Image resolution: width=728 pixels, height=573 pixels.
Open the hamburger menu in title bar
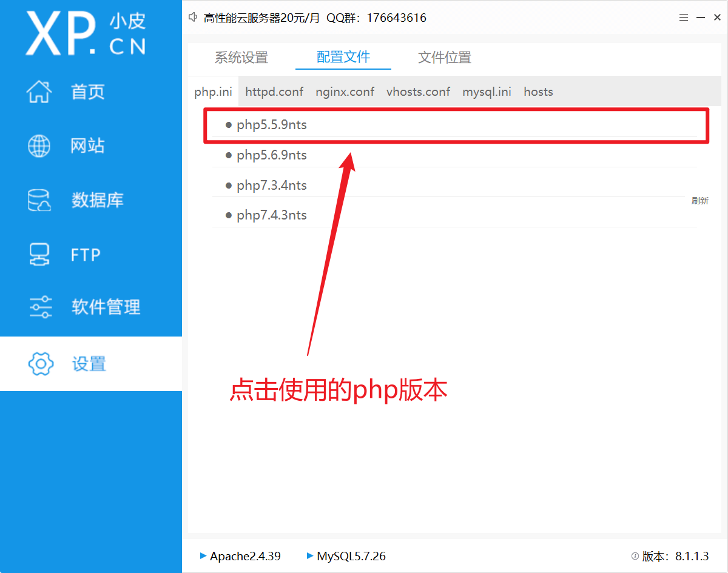(x=684, y=18)
